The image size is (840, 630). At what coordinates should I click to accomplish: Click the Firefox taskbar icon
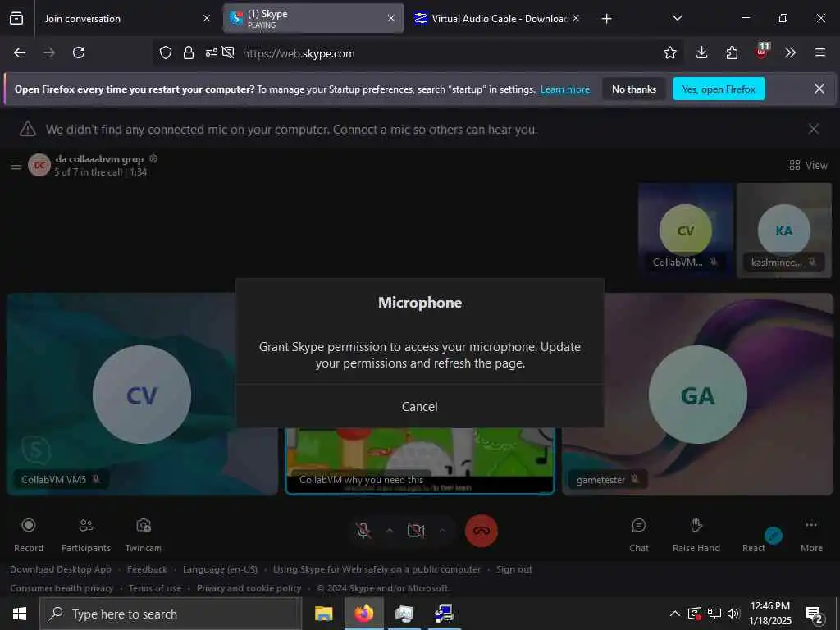[x=363, y=614]
